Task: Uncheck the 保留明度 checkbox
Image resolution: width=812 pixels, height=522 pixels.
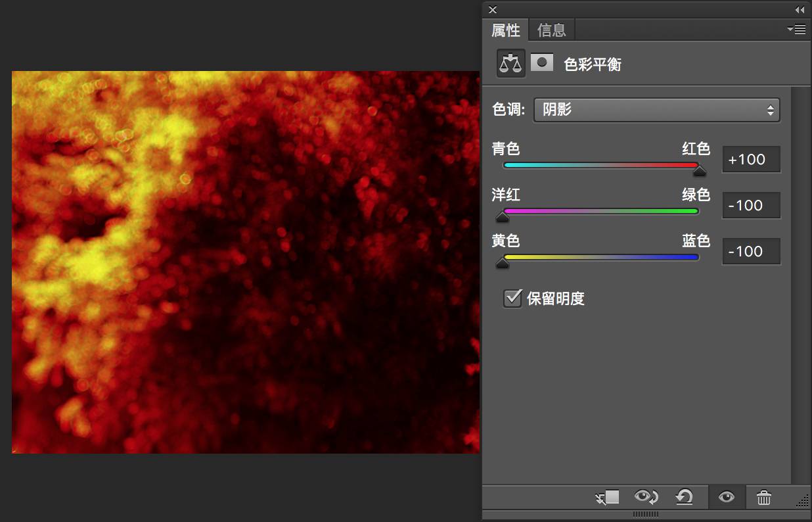Action: click(512, 298)
